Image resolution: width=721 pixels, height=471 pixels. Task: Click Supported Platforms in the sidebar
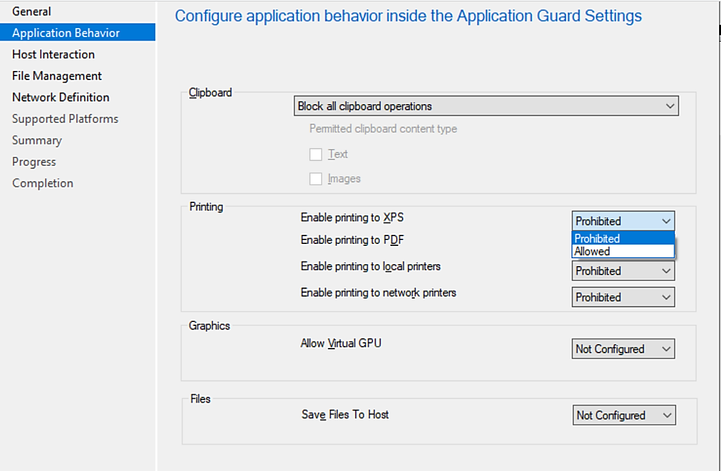[65, 119]
